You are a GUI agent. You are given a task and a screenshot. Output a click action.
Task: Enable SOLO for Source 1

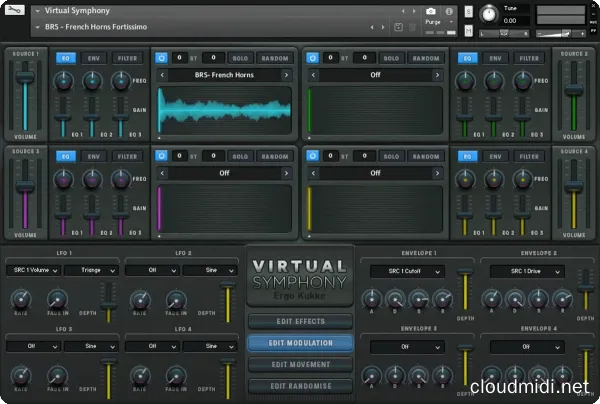(240, 58)
